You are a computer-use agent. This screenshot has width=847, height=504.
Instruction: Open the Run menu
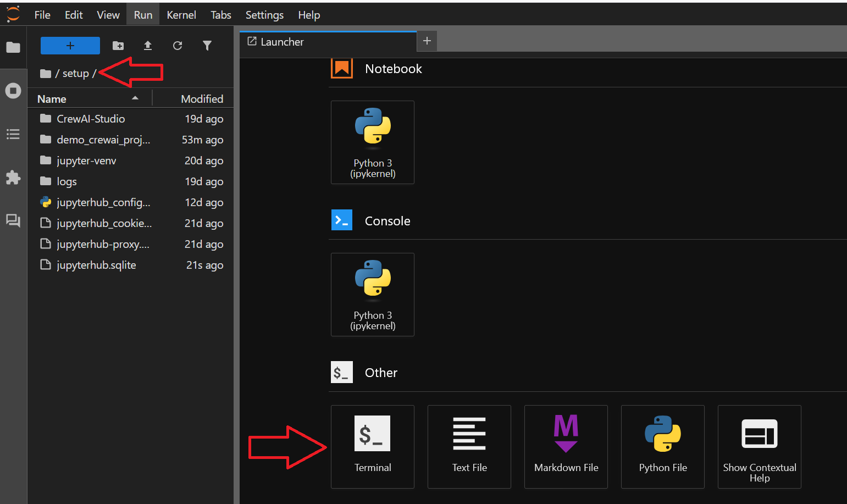click(x=143, y=15)
